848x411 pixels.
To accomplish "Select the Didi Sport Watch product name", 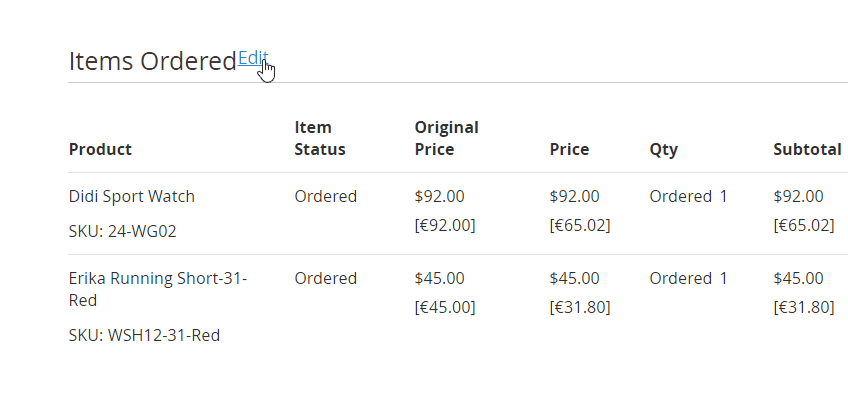I will pyautogui.click(x=131, y=196).
